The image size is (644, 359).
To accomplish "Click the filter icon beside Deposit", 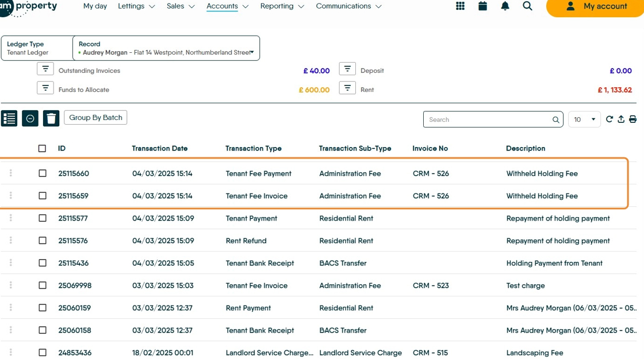I will click(x=347, y=69).
